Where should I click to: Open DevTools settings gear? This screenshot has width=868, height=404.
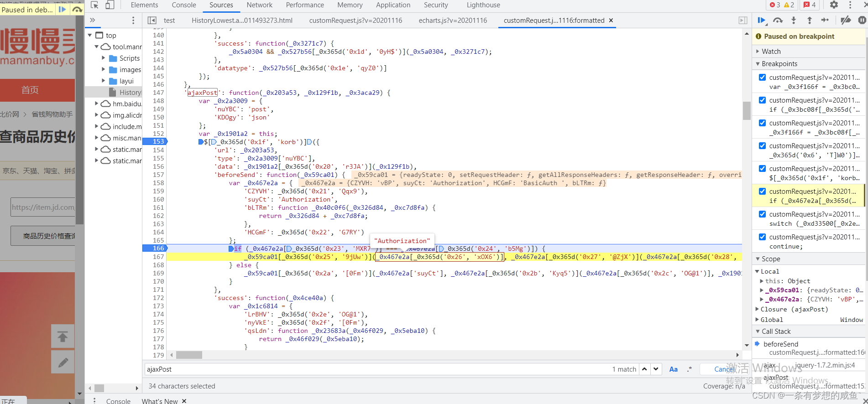[x=834, y=5]
